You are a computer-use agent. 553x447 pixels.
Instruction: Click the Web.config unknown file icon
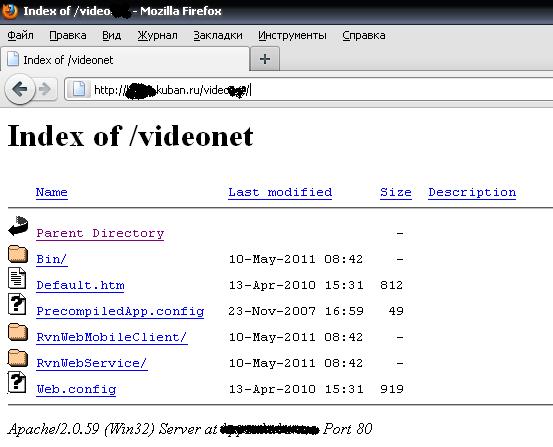point(17,382)
